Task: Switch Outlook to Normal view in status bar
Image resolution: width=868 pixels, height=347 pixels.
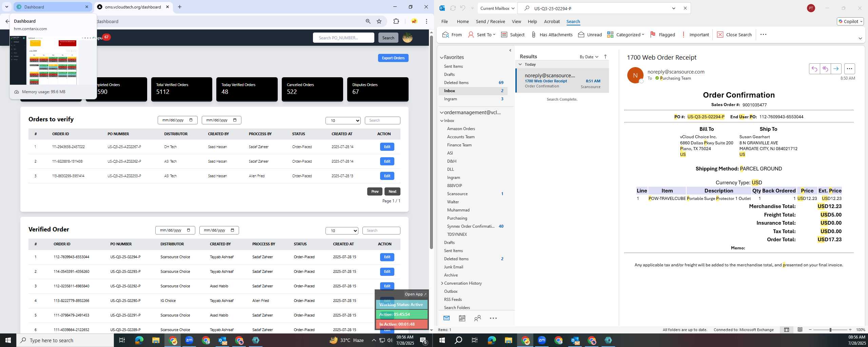Action: click(786, 330)
